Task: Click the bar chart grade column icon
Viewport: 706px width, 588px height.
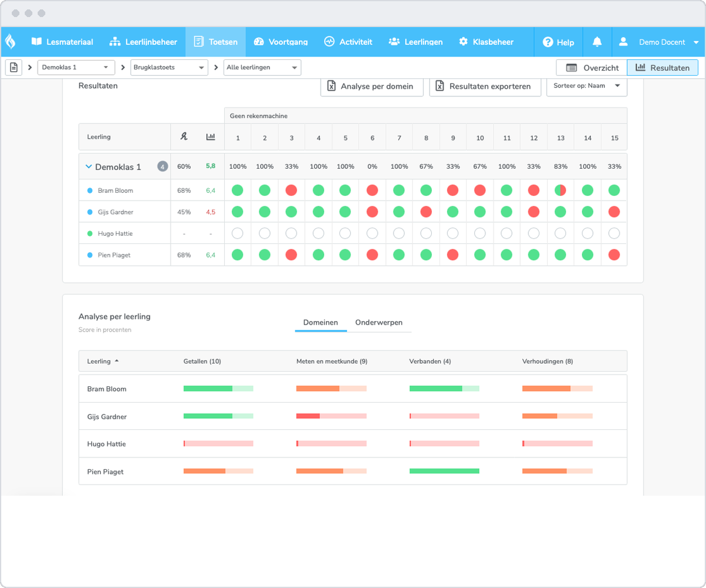Action: pos(211,137)
